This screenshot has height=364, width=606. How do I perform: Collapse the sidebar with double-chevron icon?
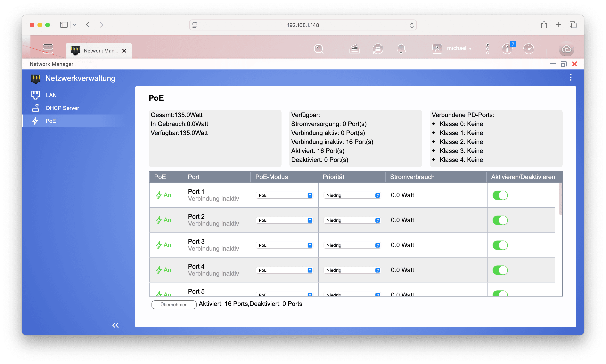115,325
